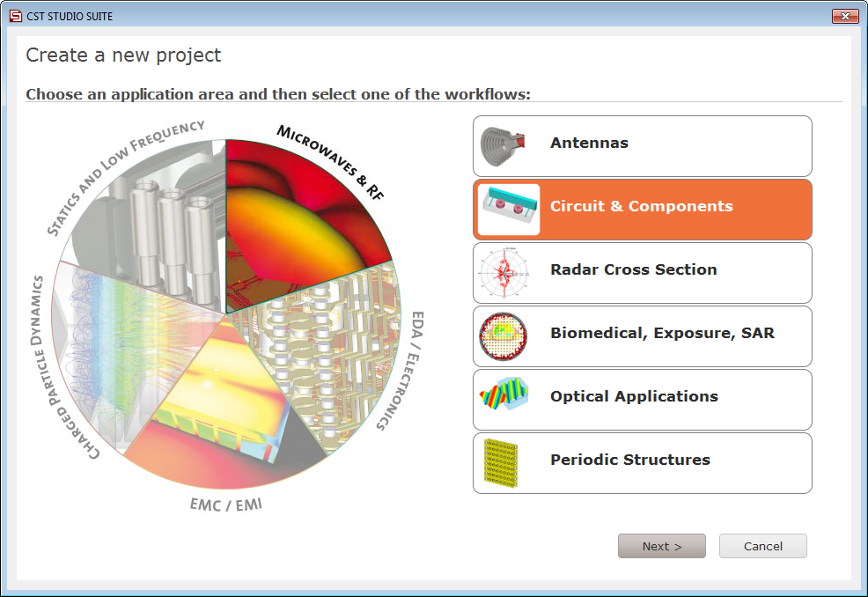Click the polar radar plot icon

(x=504, y=272)
